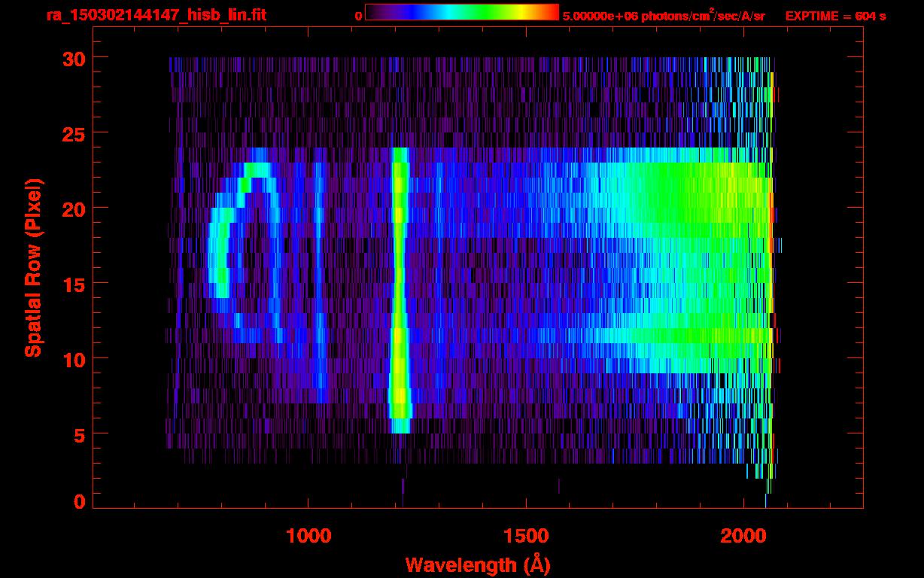
Task: Click the y-axis tick label 25
Action: pos(73,133)
